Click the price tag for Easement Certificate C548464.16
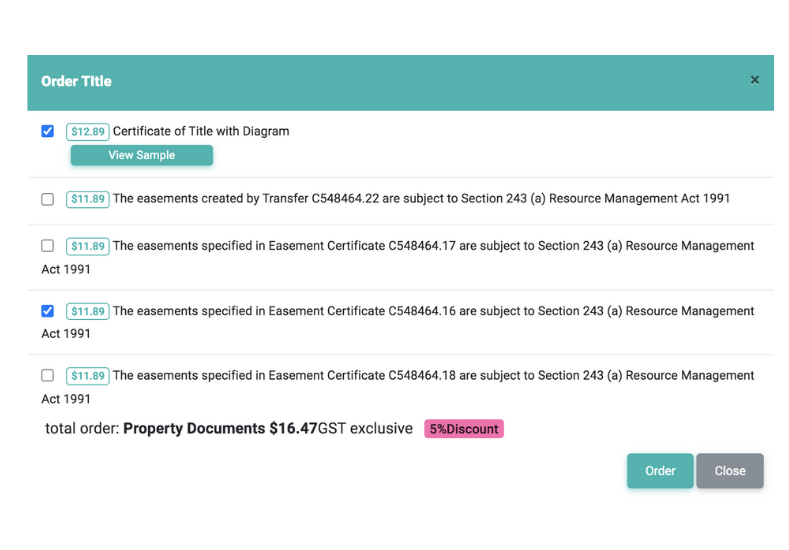Image resolution: width=789 pixels, height=550 pixels. (x=87, y=311)
